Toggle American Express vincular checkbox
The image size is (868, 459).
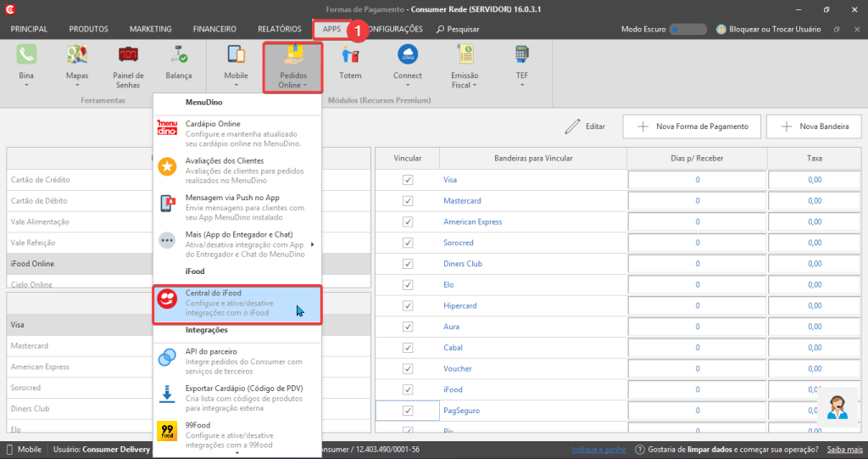click(408, 221)
